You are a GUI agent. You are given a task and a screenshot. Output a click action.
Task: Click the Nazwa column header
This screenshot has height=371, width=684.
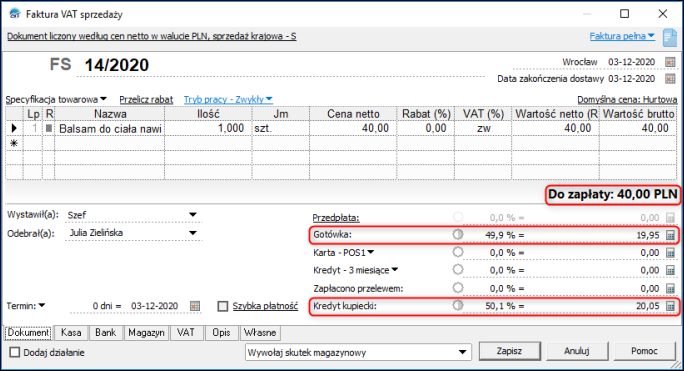[x=110, y=114]
